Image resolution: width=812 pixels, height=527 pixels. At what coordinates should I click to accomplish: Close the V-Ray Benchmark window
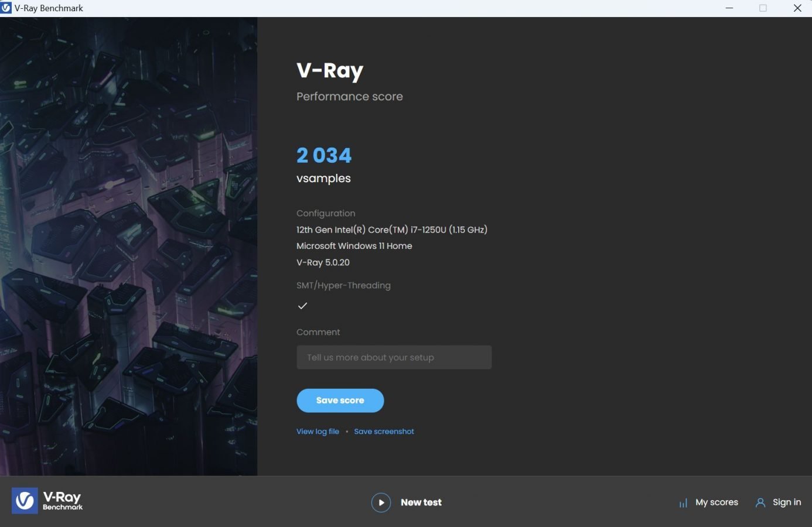(797, 8)
